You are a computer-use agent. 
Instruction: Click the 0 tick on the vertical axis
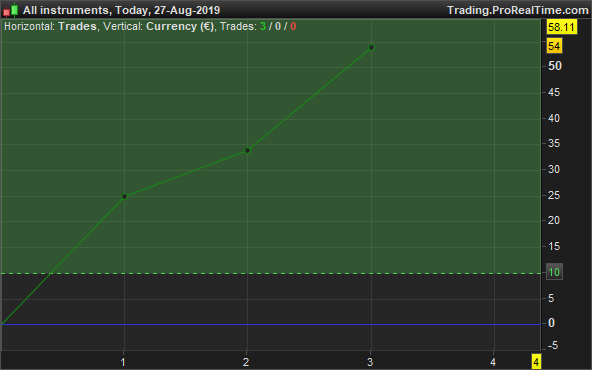551,323
